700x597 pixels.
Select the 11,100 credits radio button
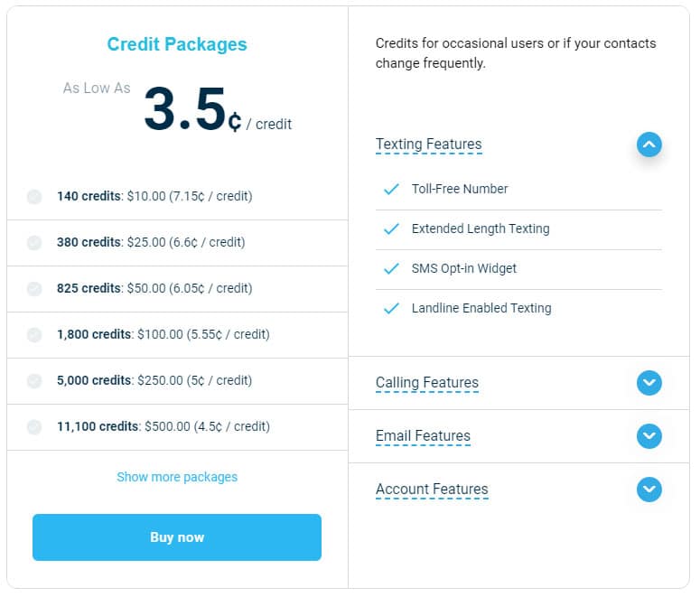[34, 427]
